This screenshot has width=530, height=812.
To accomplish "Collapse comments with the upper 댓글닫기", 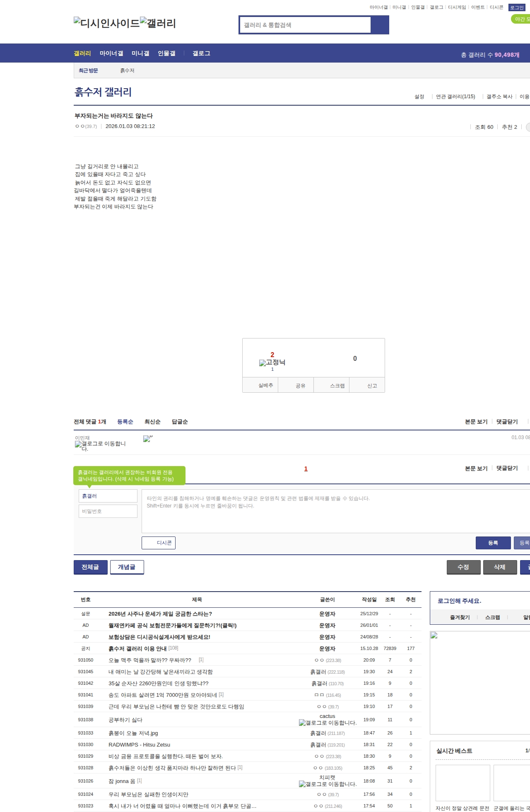I will [x=507, y=422].
